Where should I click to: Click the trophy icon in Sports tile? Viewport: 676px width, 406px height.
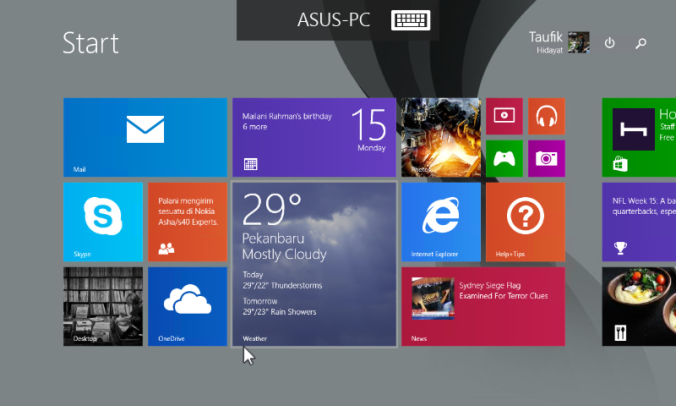pyautogui.click(x=620, y=248)
